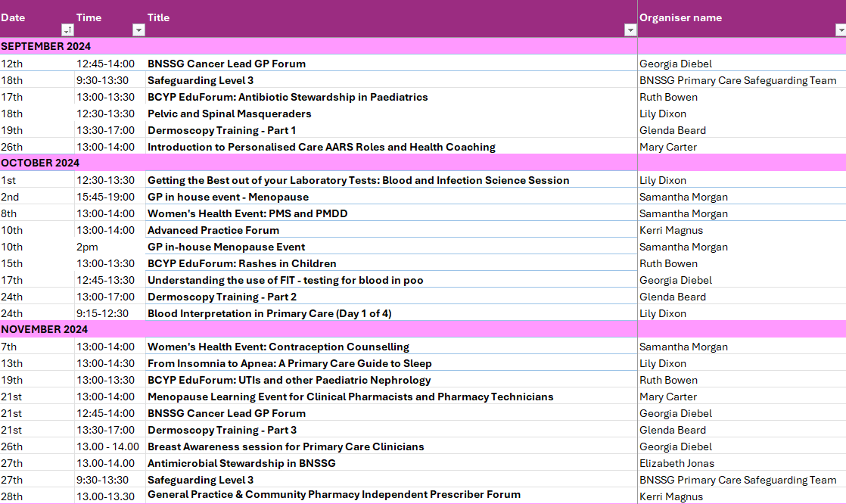Screen dimensions: 846x504
Task: Click GP in-house Menopause Event title
Action: tap(226, 247)
